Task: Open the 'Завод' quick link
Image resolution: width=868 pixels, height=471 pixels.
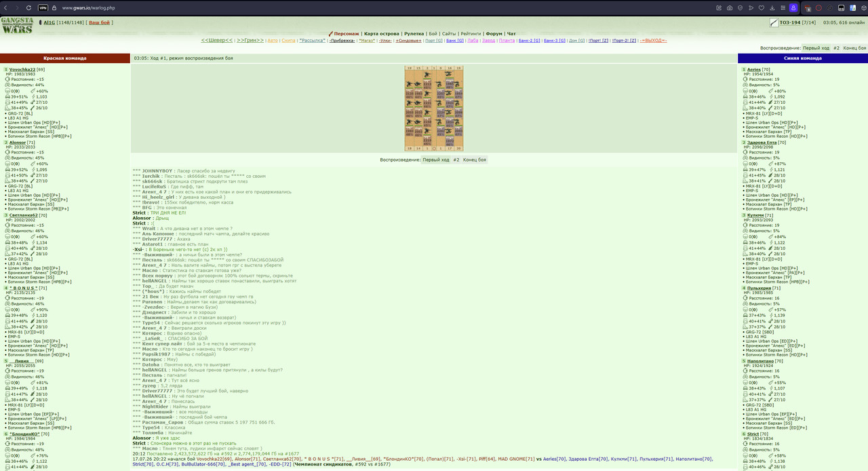Action: tap(489, 41)
